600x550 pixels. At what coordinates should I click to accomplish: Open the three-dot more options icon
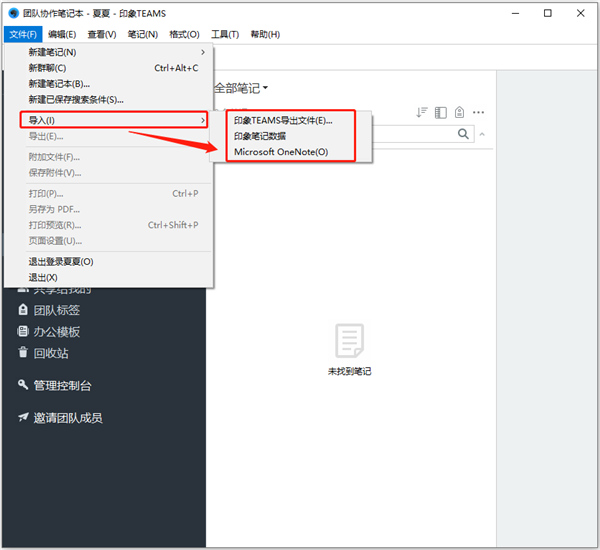[x=479, y=112]
